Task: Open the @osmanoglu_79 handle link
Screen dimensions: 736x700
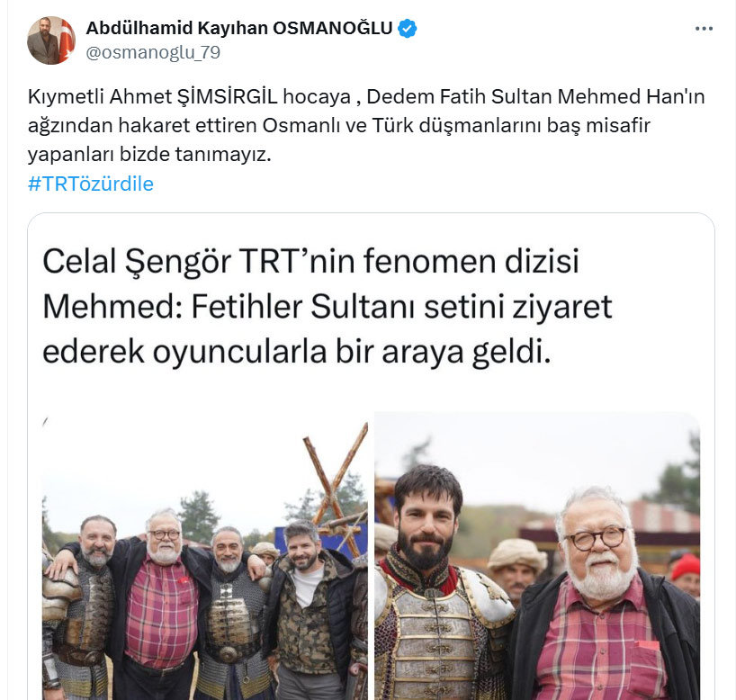Action: [153, 52]
